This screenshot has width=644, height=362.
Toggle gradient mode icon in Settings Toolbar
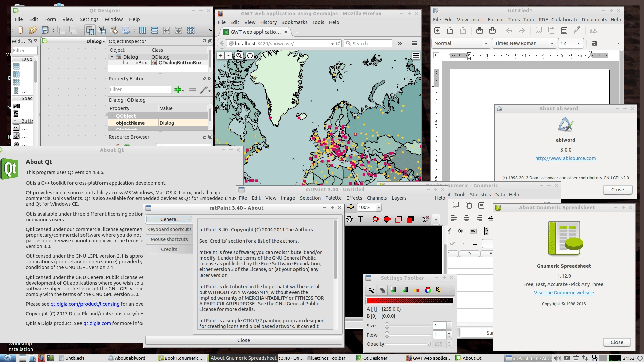point(417,290)
